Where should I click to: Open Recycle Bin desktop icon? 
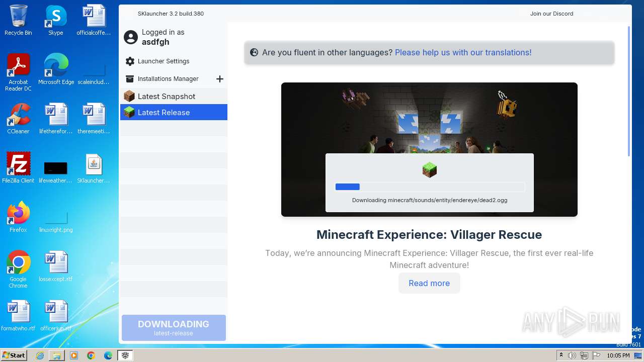tap(18, 21)
